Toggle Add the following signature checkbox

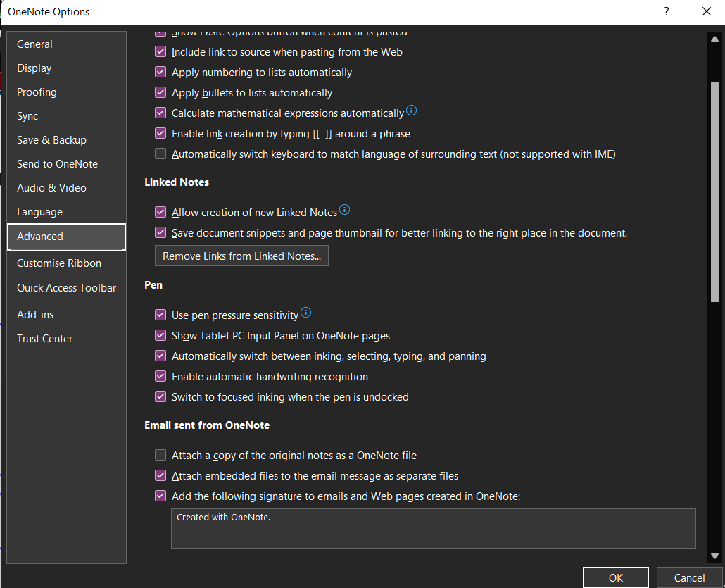(x=160, y=496)
